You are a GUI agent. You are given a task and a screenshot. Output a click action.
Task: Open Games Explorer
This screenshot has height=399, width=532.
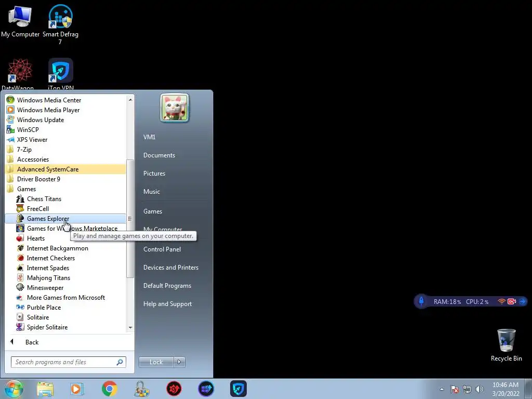click(65, 219)
